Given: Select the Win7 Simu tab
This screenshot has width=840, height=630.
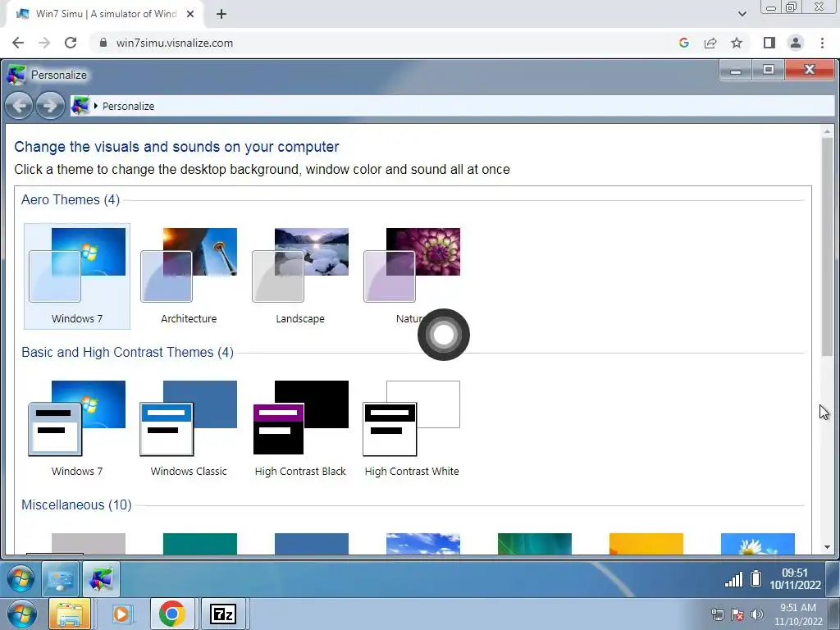Looking at the screenshot, I should pos(105,14).
